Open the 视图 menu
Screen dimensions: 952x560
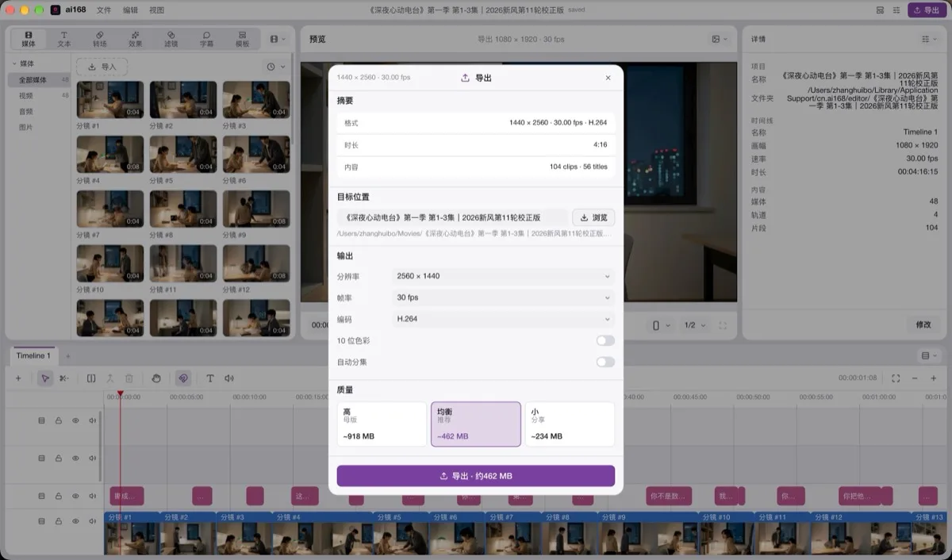point(156,10)
